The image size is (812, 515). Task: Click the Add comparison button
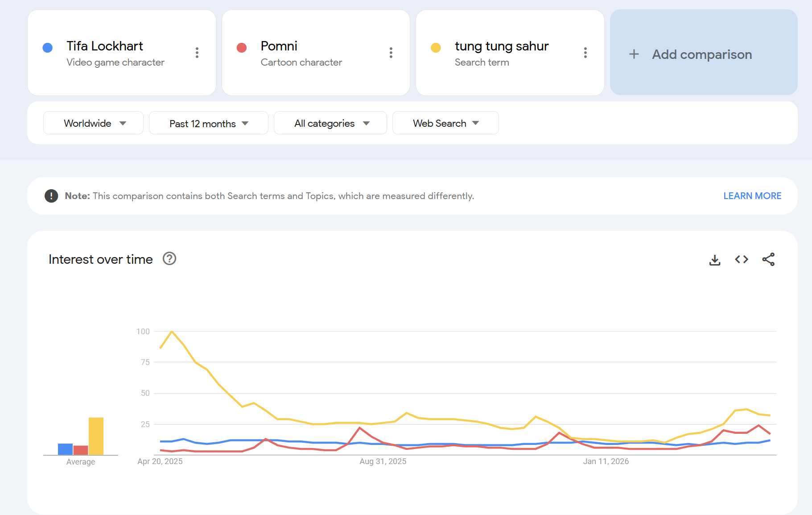click(x=702, y=54)
